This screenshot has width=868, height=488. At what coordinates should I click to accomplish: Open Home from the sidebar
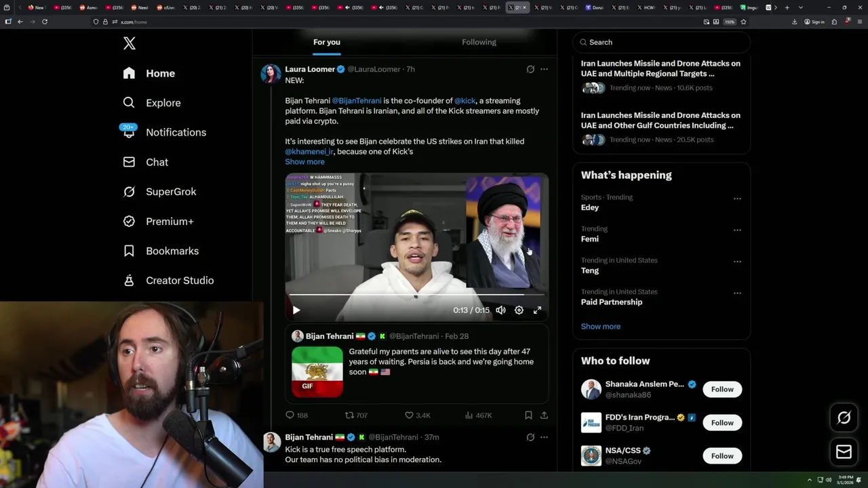(x=149, y=73)
